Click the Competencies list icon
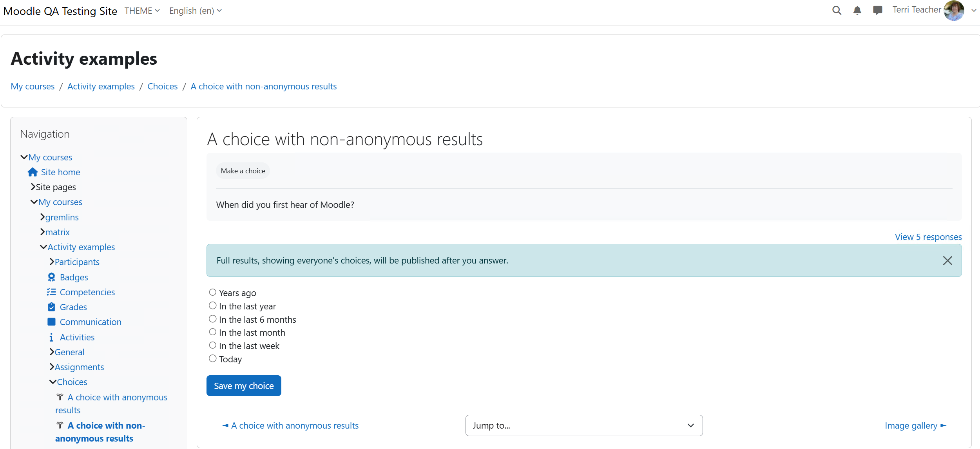 (x=51, y=292)
